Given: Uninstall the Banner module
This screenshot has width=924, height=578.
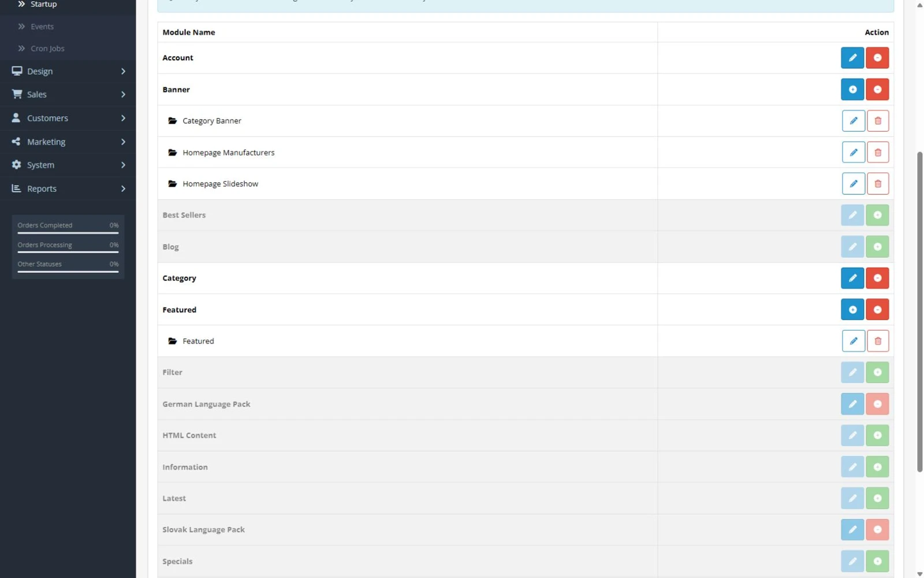Looking at the screenshot, I should coord(877,90).
